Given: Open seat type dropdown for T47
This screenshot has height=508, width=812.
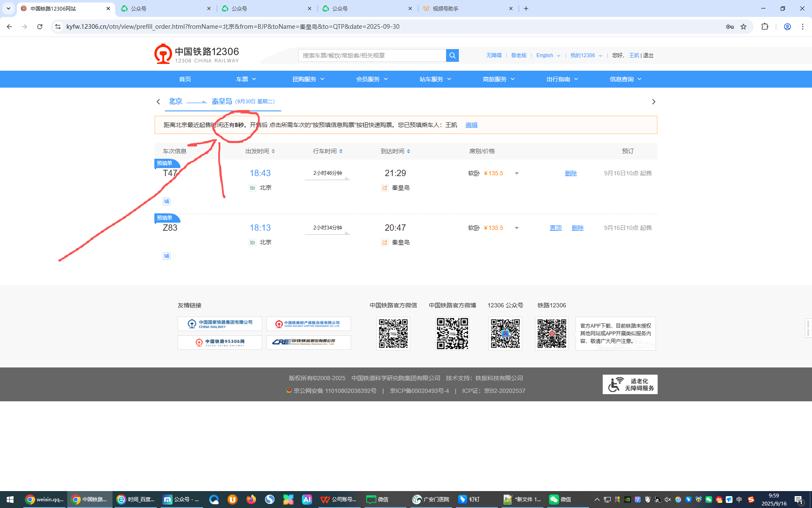Looking at the screenshot, I should [x=516, y=174].
